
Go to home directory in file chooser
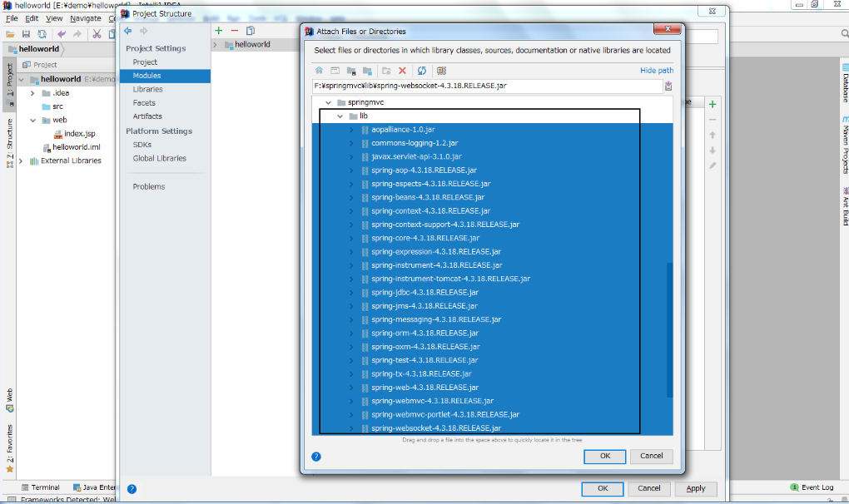point(319,71)
